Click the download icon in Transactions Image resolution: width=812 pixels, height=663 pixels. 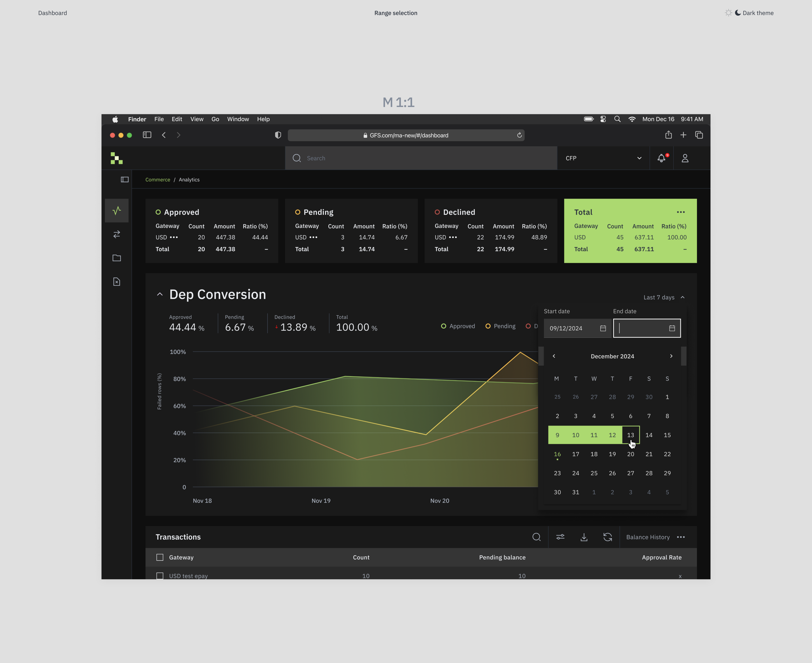[x=584, y=537]
